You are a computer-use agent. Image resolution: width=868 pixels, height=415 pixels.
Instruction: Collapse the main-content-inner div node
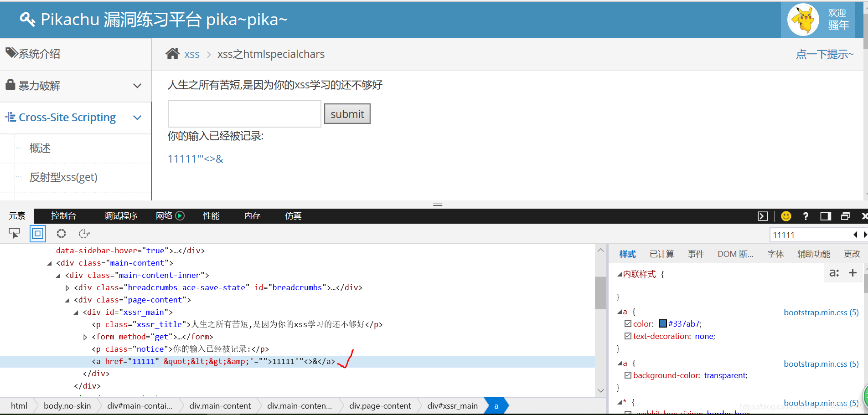tap(58, 276)
